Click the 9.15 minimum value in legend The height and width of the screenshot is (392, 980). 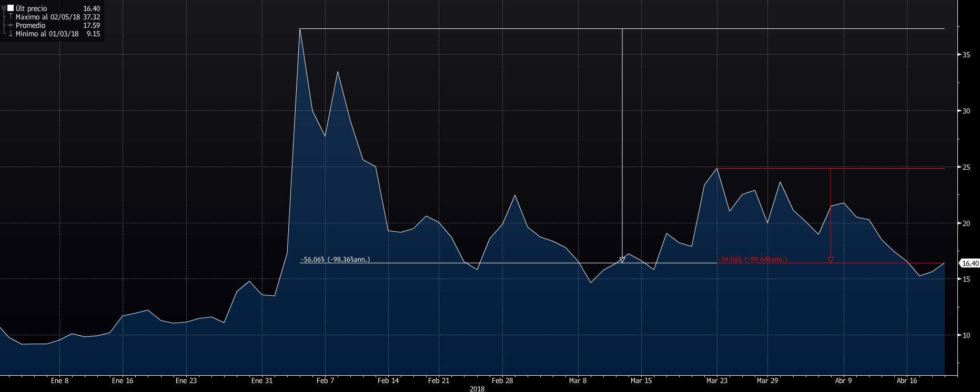coord(93,34)
